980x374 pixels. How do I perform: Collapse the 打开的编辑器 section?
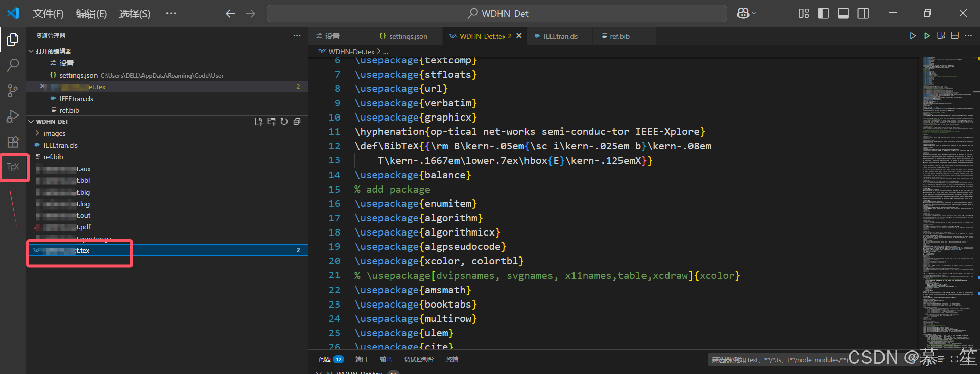pyautogui.click(x=167, y=51)
